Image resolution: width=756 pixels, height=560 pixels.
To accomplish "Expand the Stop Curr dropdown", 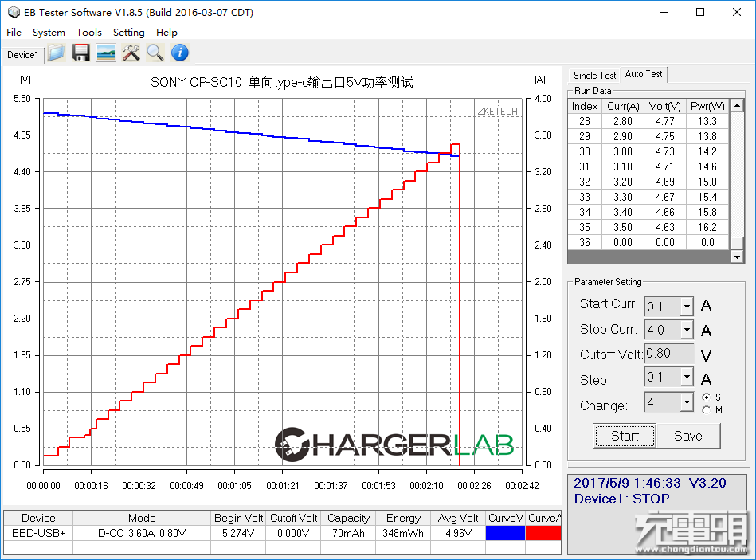I will (687, 330).
